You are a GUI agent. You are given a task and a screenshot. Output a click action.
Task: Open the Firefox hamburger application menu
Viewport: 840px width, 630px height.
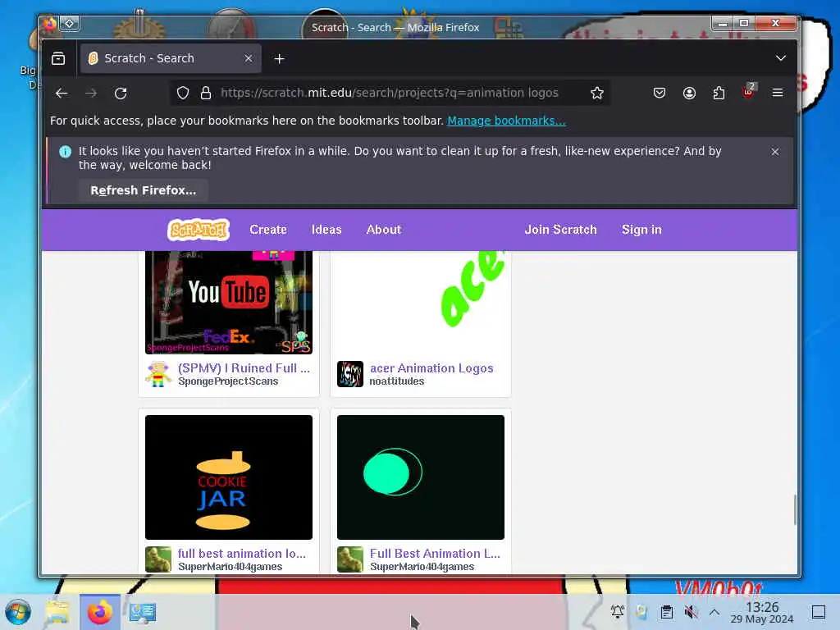[778, 94]
